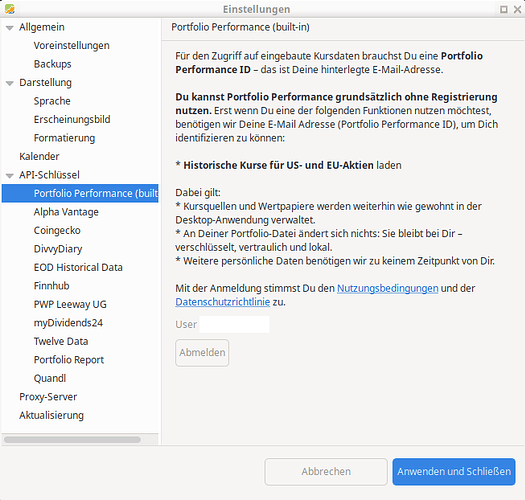Click the Abmelden button

pyautogui.click(x=202, y=353)
